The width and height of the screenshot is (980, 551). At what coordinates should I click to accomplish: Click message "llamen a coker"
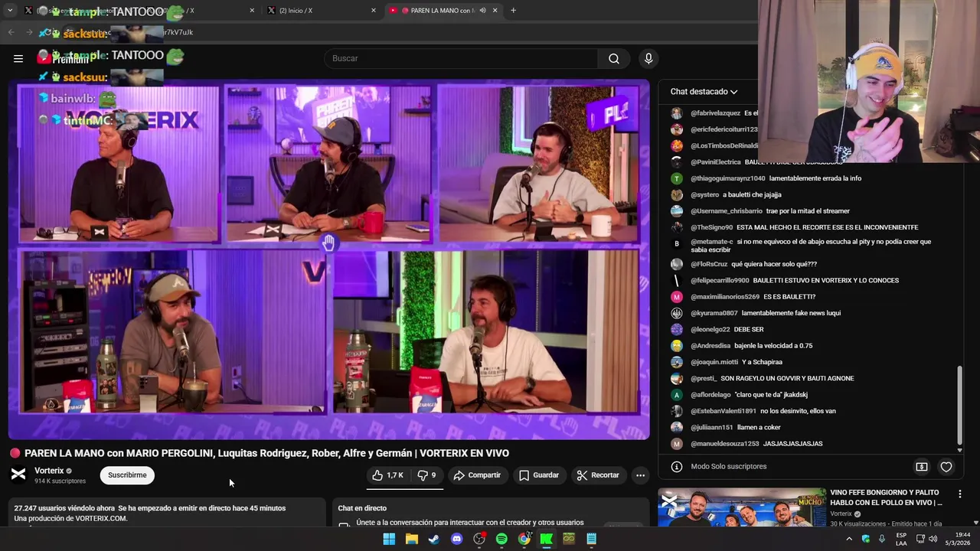[x=759, y=427]
